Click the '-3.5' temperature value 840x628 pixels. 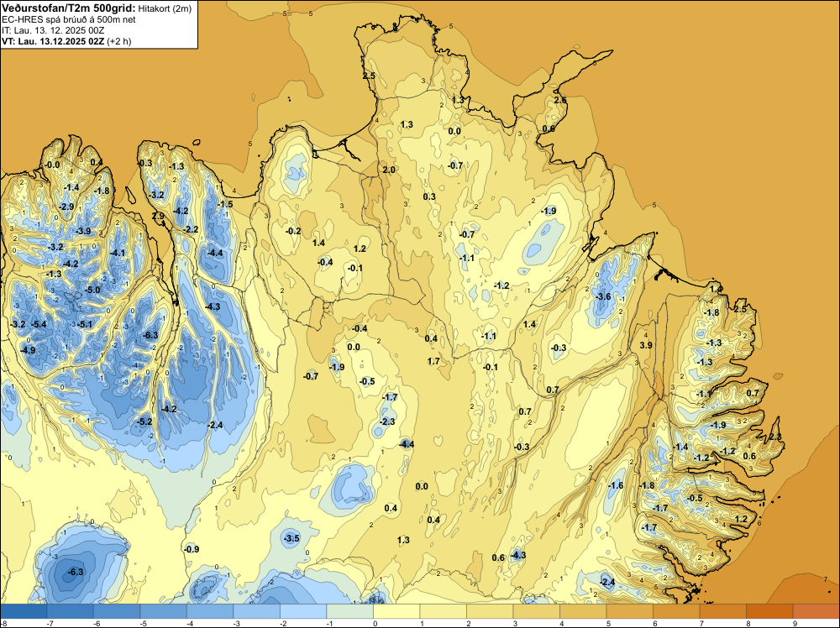(x=291, y=538)
